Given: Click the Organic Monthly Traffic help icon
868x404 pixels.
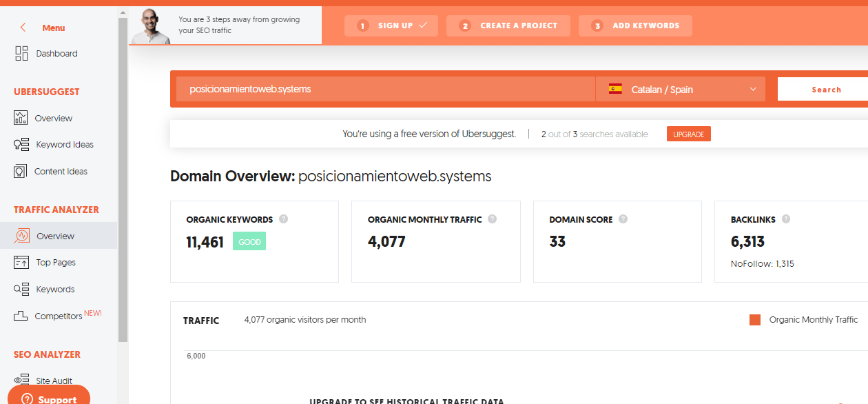Looking at the screenshot, I should (x=492, y=219).
